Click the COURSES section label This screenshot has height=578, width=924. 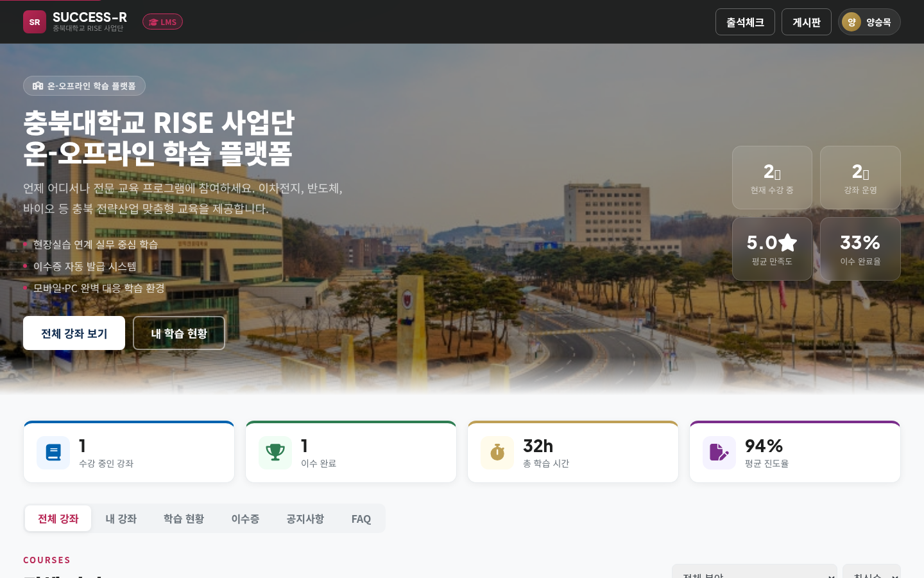pos(47,560)
